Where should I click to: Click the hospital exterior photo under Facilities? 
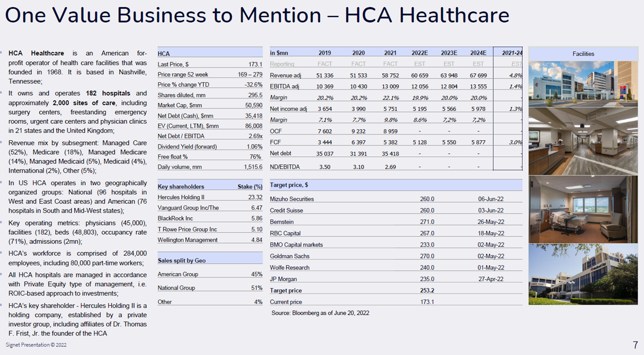pos(583,83)
